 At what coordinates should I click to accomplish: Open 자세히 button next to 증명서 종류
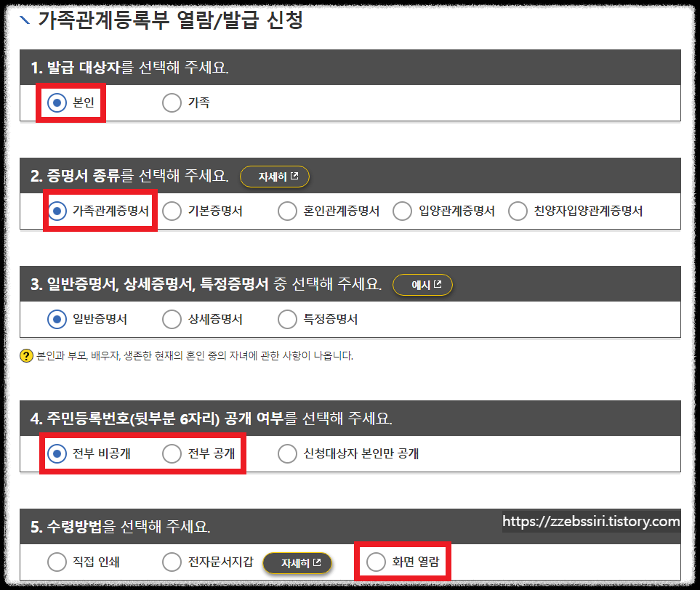pos(275,177)
